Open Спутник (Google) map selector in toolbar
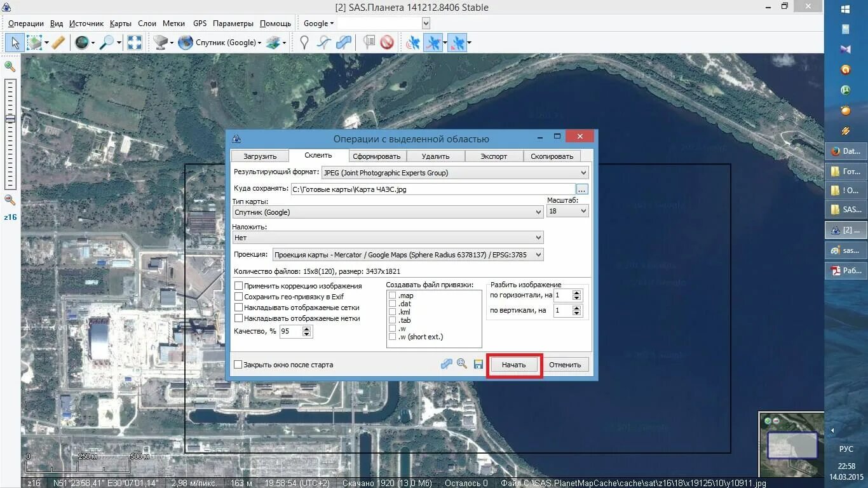The height and width of the screenshot is (488, 868). point(220,43)
